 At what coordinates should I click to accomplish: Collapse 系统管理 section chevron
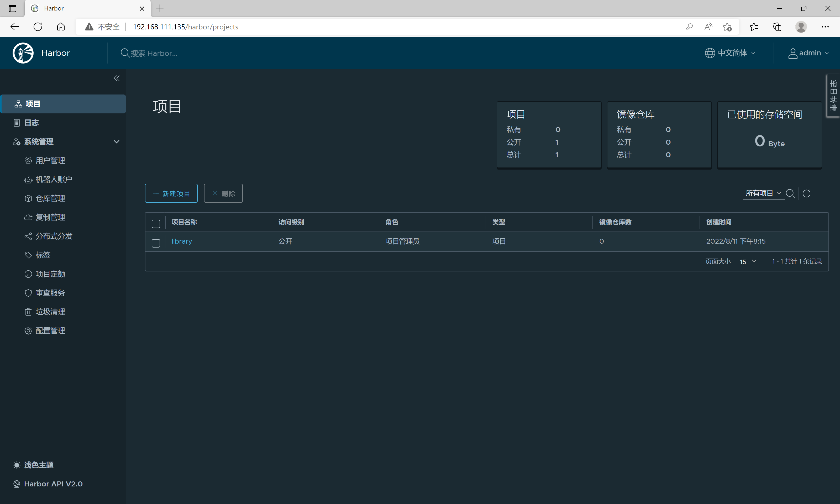[117, 142]
